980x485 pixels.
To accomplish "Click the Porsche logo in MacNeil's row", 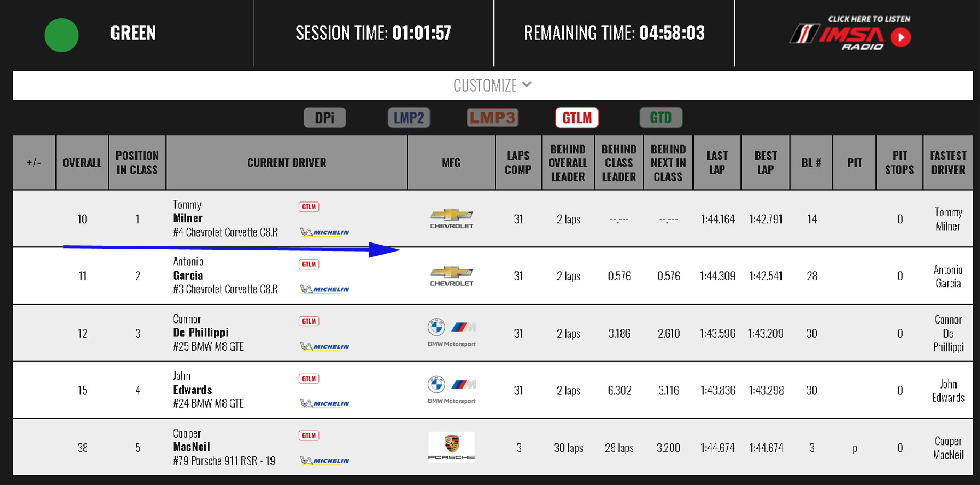I will (x=451, y=447).
